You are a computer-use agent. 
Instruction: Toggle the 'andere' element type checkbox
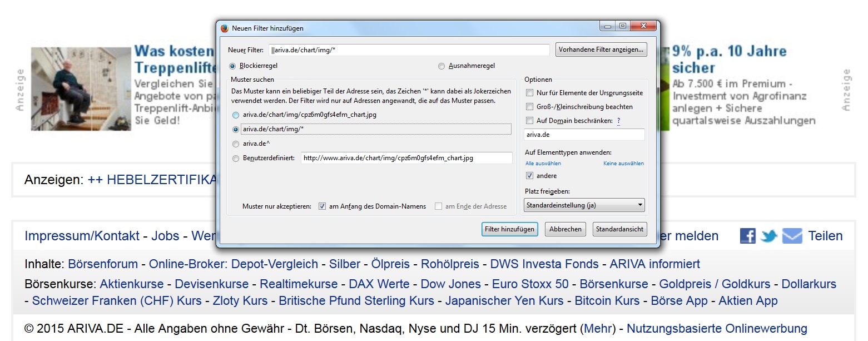pyautogui.click(x=529, y=176)
